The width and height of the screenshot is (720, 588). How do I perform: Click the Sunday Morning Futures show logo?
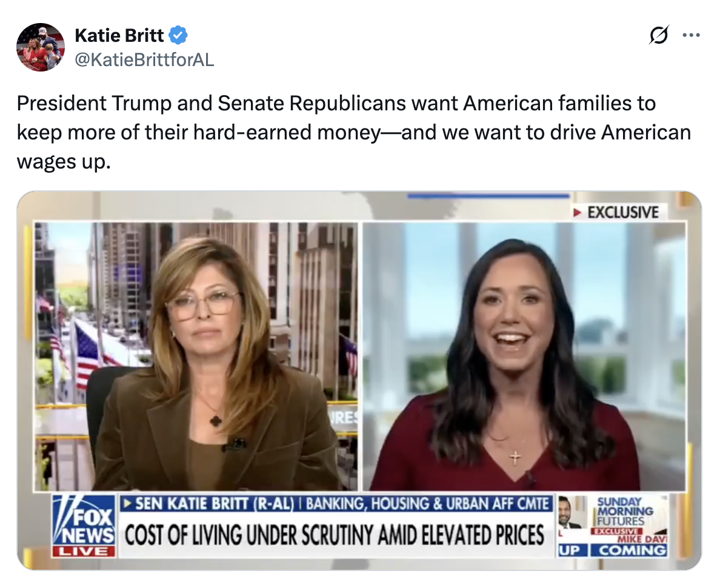(625, 511)
